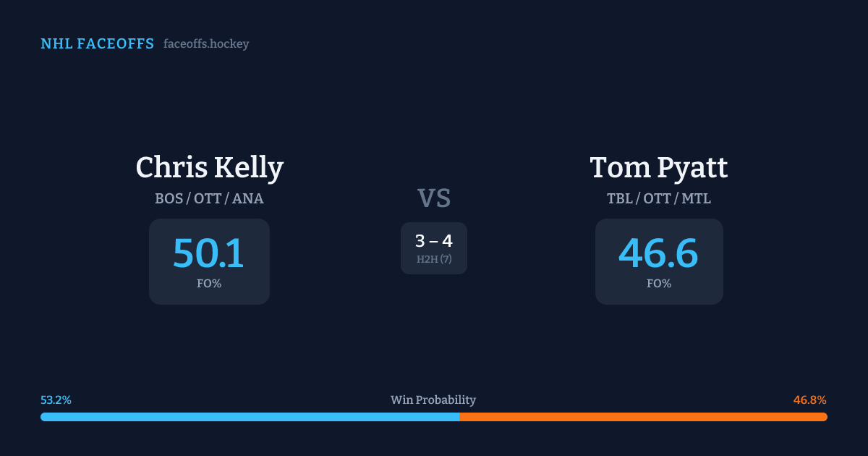Click the NHL FACEOFFS site title
Viewport: 868px width, 456px height.
point(97,44)
